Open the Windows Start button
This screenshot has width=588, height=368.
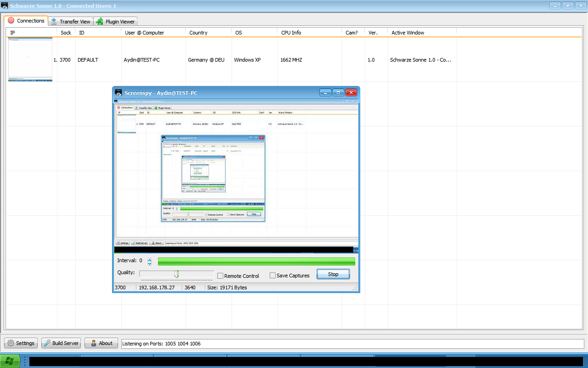10,361
